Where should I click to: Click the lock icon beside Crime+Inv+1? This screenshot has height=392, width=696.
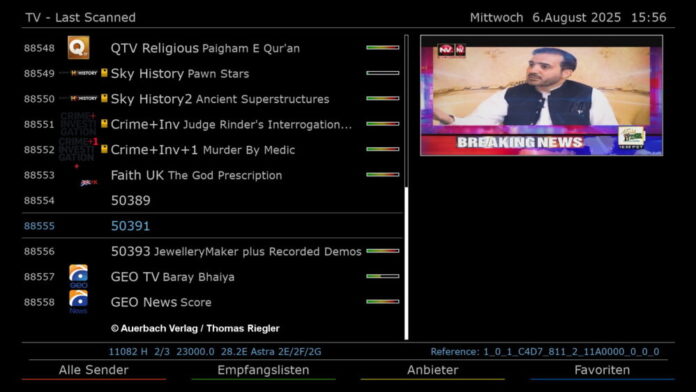104,149
